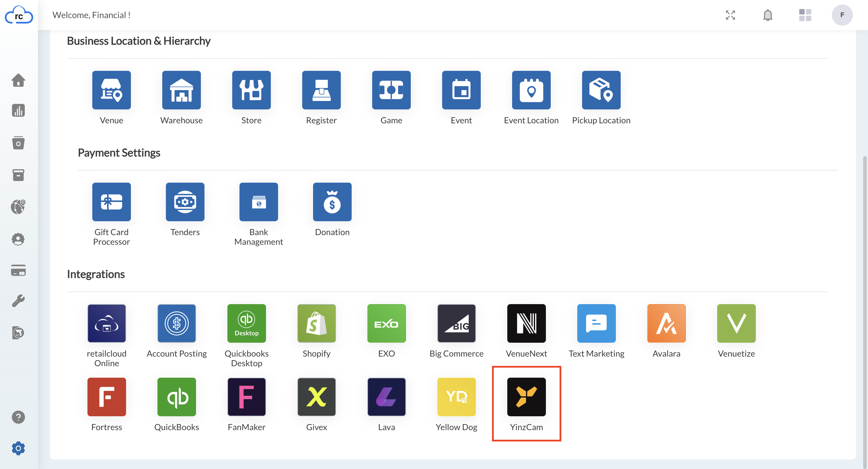
Task: Open the user badge sidebar icon
Action: click(18, 239)
